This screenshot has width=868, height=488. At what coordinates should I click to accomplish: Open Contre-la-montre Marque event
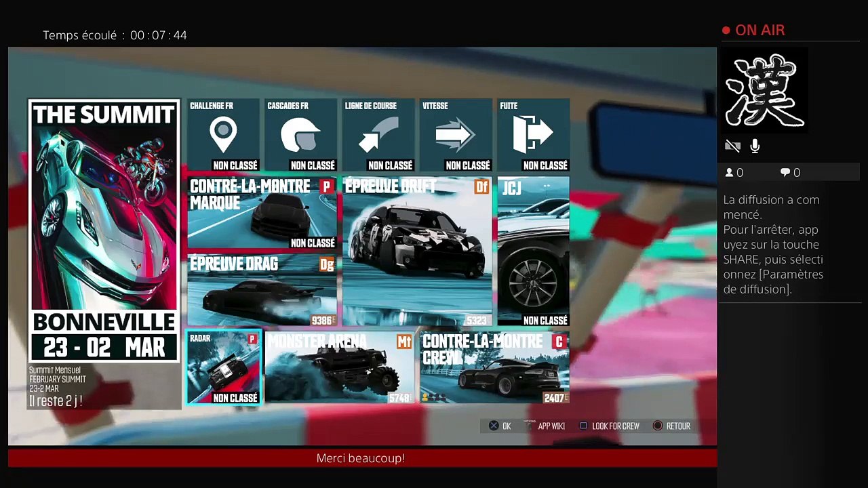(262, 213)
